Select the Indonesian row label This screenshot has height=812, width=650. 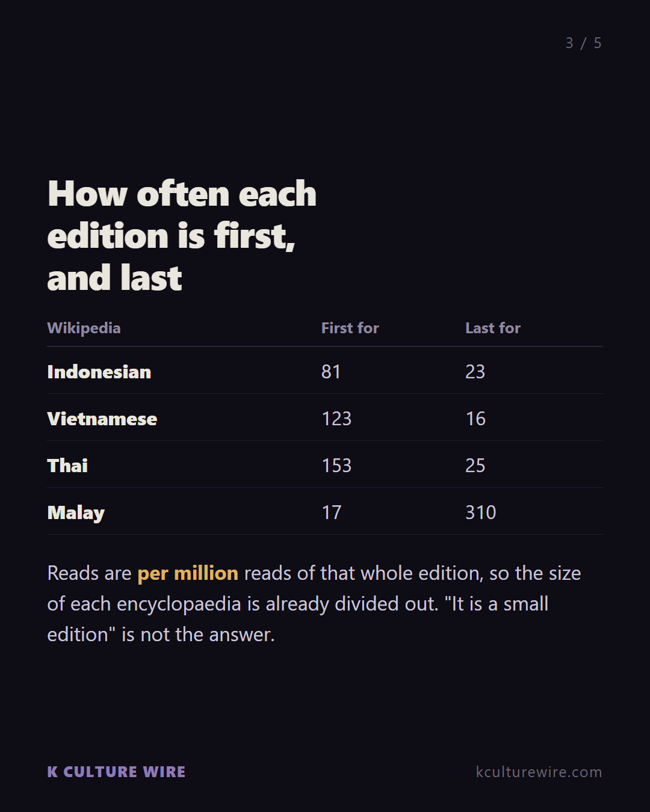pos(99,372)
